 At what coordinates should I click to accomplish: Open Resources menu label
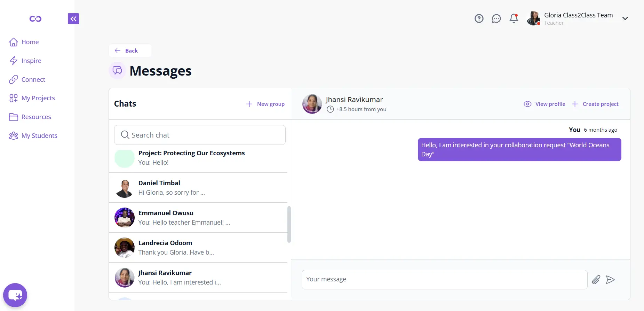pos(36,117)
